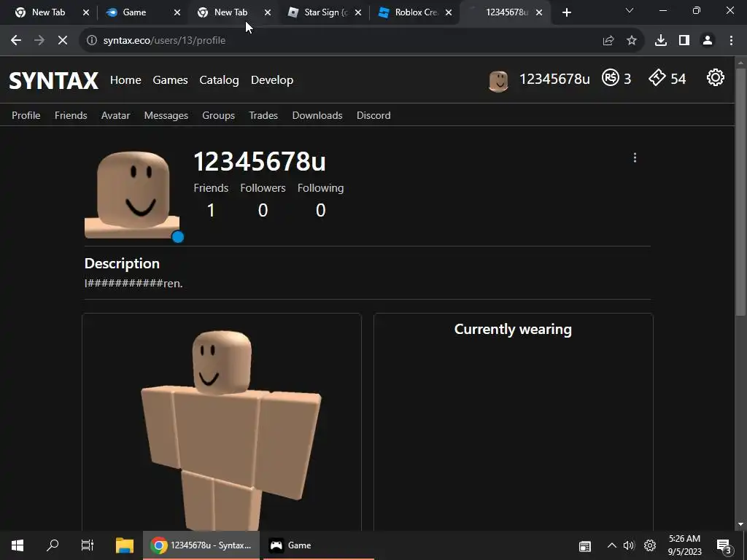Open the profile three-dot options menu

(x=635, y=157)
